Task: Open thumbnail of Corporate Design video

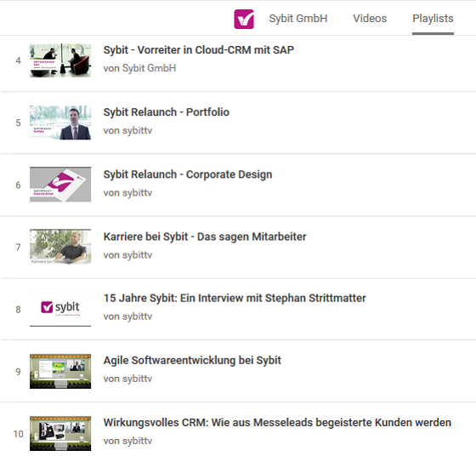Action: [x=60, y=184]
